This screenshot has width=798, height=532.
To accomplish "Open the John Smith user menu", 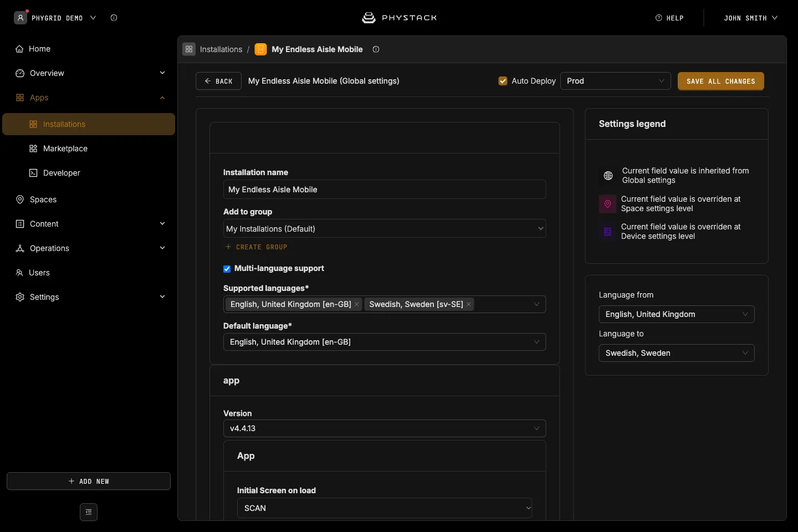I will (x=751, y=18).
